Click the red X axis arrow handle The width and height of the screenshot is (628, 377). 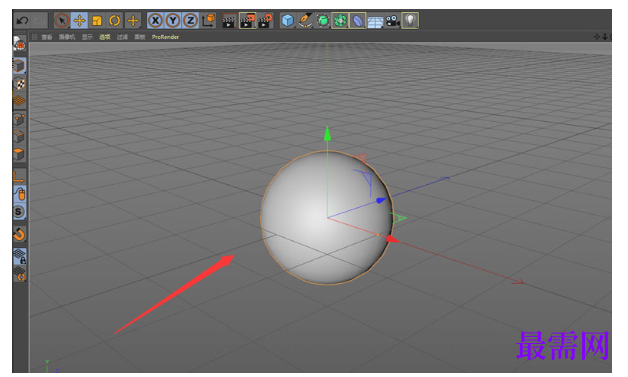pos(392,240)
